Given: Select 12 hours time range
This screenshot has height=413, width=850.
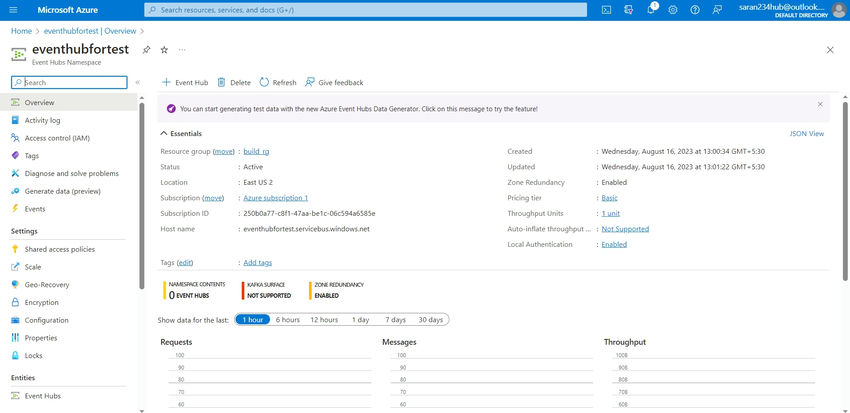Looking at the screenshot, I should (324, 320).
